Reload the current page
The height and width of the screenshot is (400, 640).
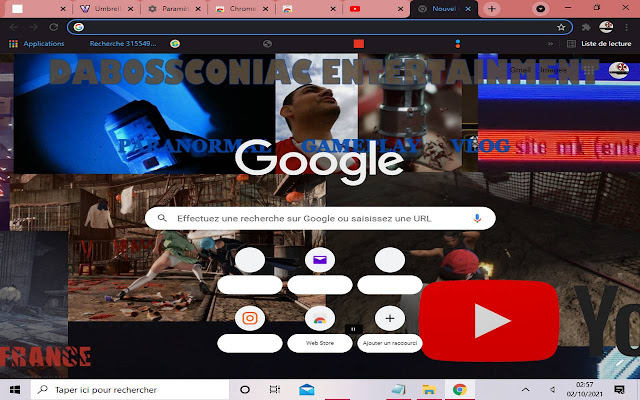pos(53,27)
